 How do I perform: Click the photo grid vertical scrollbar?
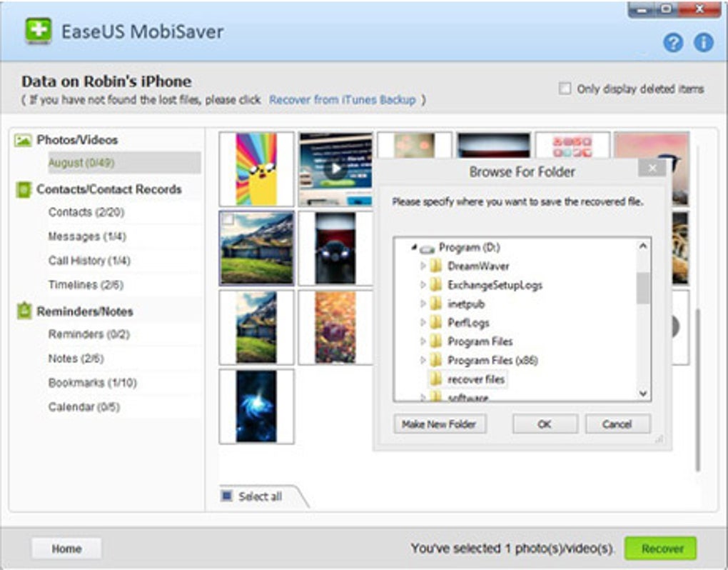pos(697,390)
